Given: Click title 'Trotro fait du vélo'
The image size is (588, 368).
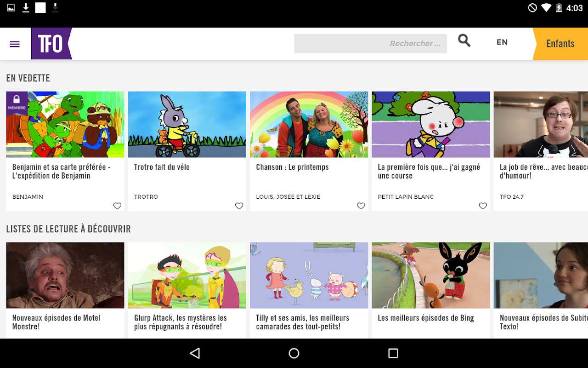Looking at the screenshot, I should coord(162,167).
